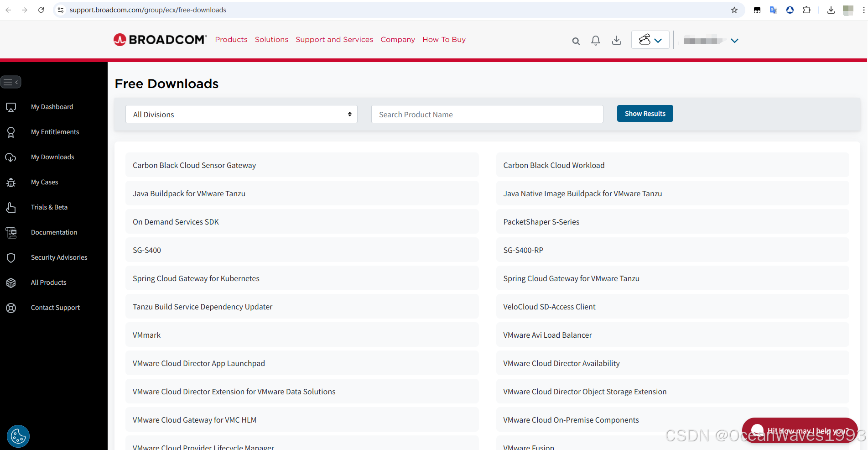Go back with browser back arrow

coord(8,10)
